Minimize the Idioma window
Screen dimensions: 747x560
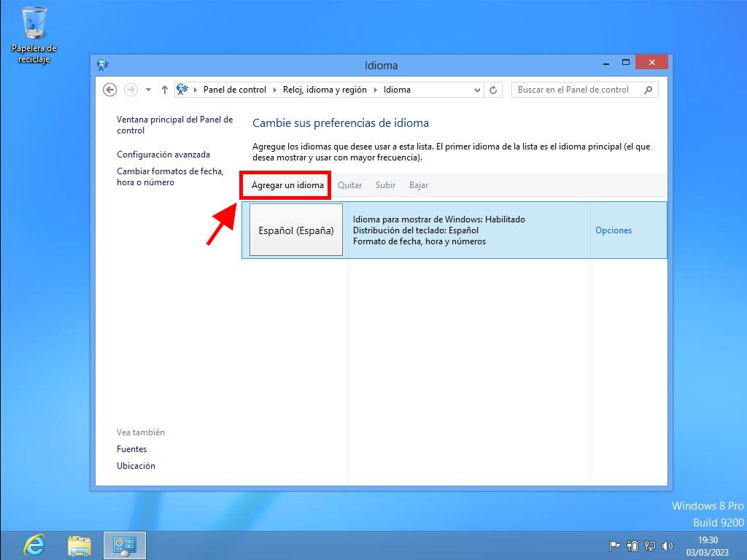pos(606,63)
